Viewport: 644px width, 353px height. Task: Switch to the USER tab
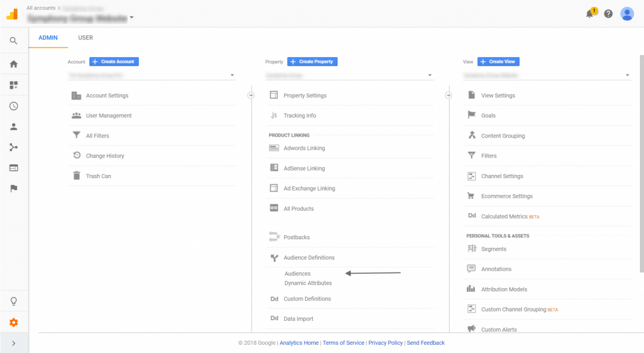pos(86,38)
